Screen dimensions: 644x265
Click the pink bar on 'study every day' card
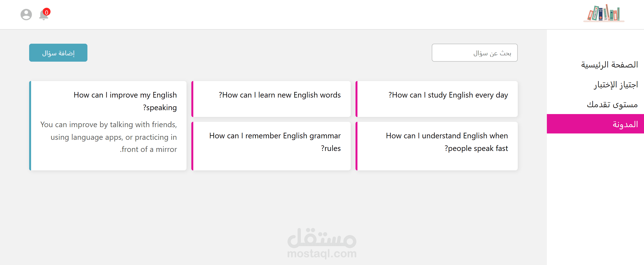coord(356,99)
